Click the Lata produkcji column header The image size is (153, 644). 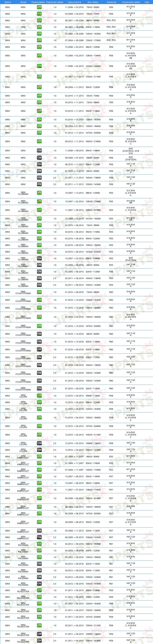[x=74, y=2]
